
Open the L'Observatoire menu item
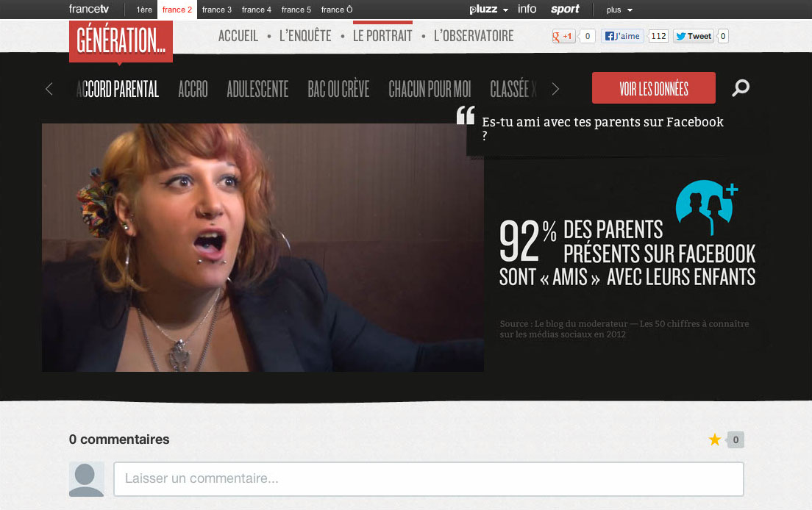(474, 36)
